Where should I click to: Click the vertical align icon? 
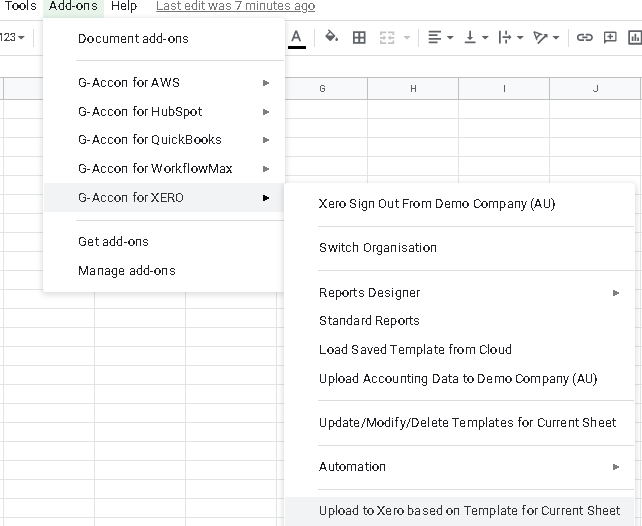tap(470, 37)
